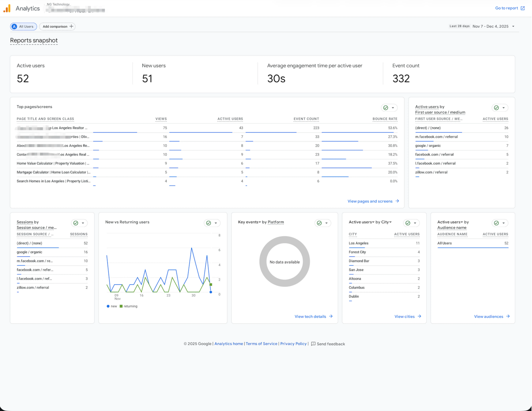Select the First user source / medium dimension
532x411 pixels.
[x=440, y=112]
